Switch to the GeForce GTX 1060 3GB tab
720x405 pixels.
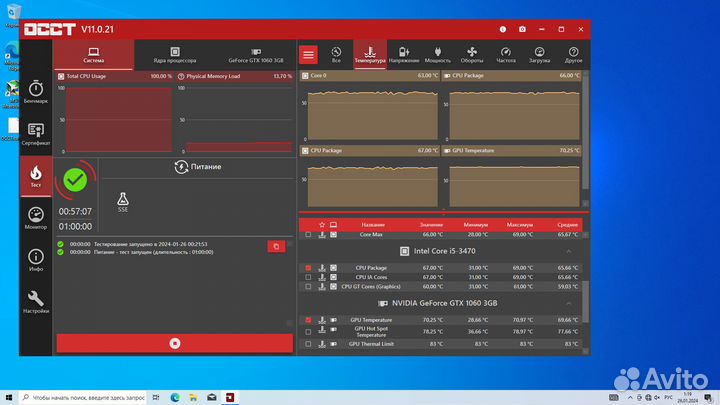pos(255,54)
